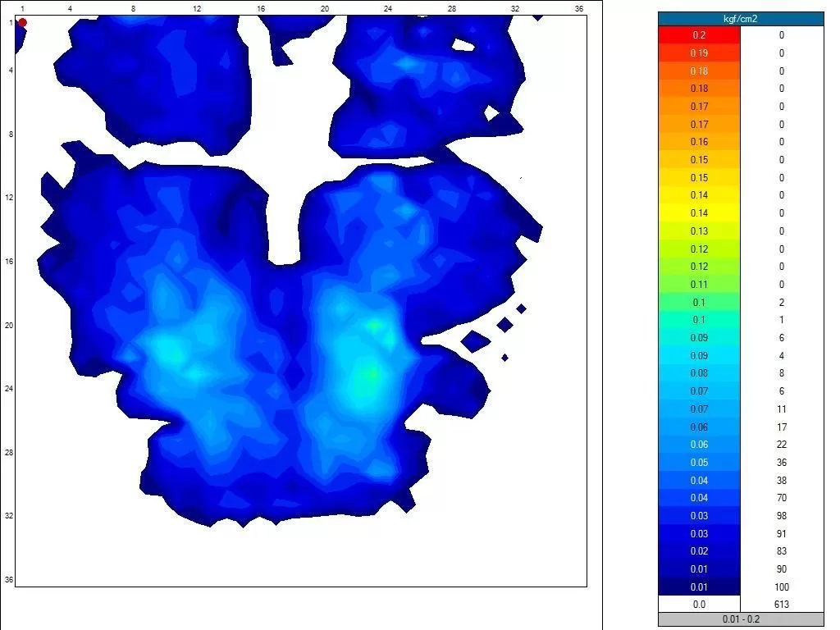Screen dimensions: 840x630
Task: Click the 0.08 cyan legend swatch
Action: pyautogui.click(x=699, y=373)
